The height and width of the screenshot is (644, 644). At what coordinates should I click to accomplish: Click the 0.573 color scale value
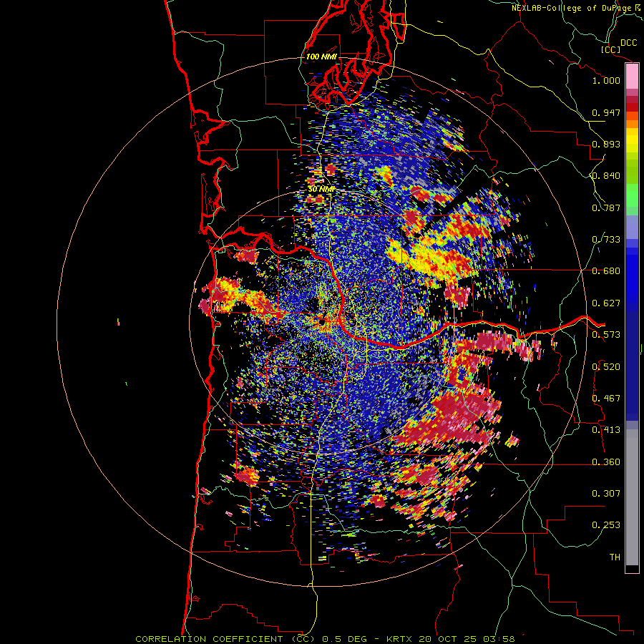[606, 335]
